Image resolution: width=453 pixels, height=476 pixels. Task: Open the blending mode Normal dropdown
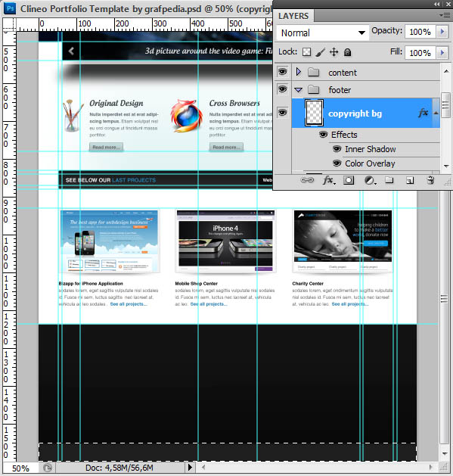pos(323,33)
